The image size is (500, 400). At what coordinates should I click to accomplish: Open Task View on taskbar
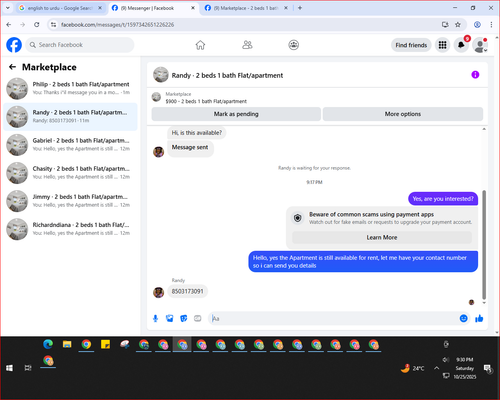pyautogui.click(x=28, y=368)
